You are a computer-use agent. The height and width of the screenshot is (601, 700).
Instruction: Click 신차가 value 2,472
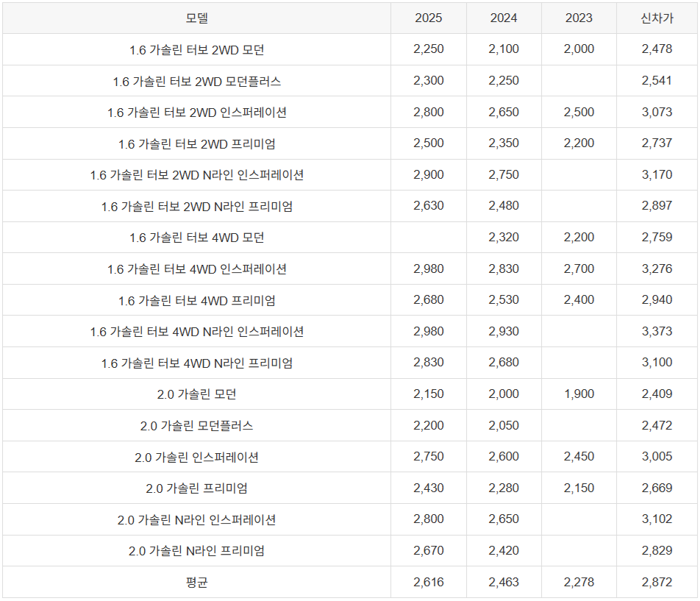coord(657,425)
